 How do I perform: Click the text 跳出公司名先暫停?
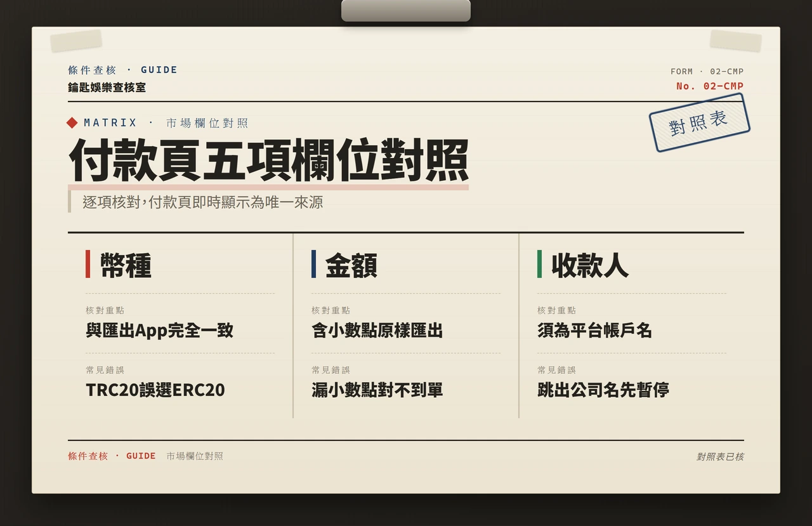[603, 390]
